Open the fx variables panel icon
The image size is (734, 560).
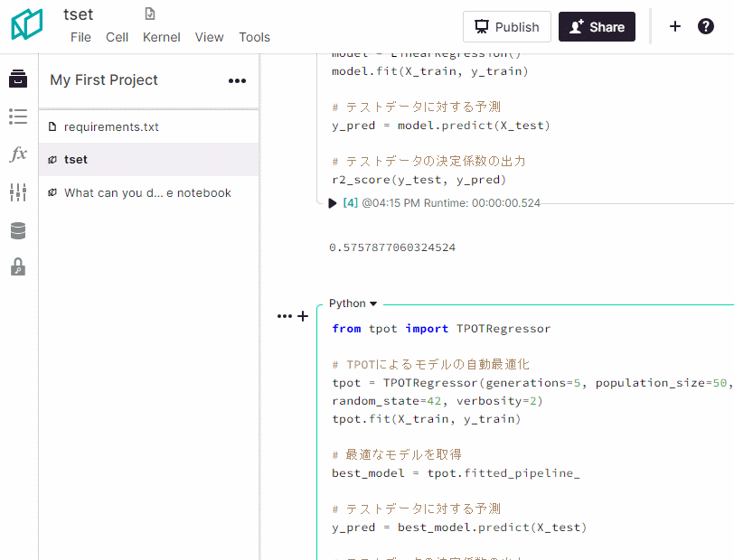(x=18, y=154)
